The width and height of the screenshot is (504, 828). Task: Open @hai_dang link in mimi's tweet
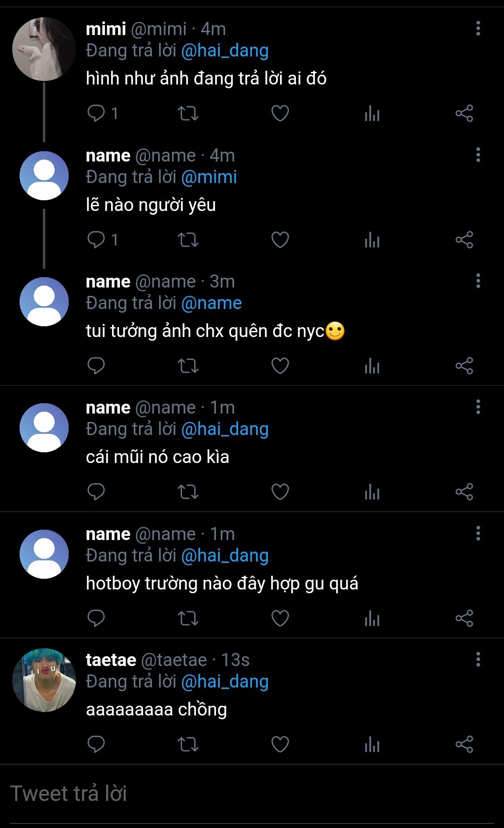tap(224, 51)
